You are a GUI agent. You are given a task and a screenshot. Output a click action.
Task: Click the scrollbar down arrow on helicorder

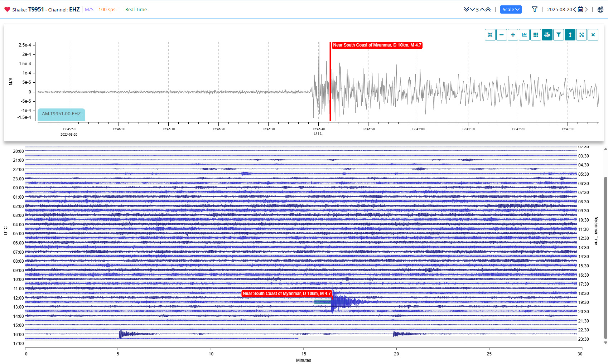tap(605, 343)
